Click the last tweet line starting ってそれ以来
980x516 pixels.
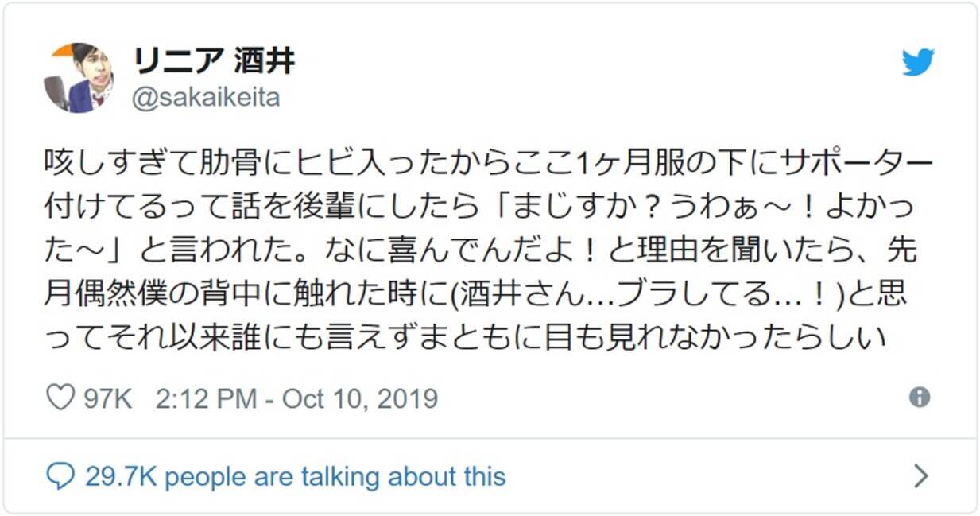(x=465, y=336)
